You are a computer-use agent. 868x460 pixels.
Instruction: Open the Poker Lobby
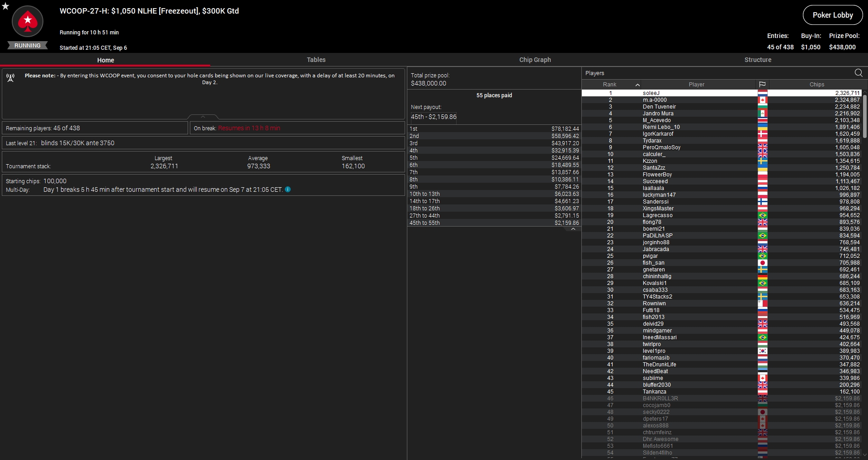point(833,15)
